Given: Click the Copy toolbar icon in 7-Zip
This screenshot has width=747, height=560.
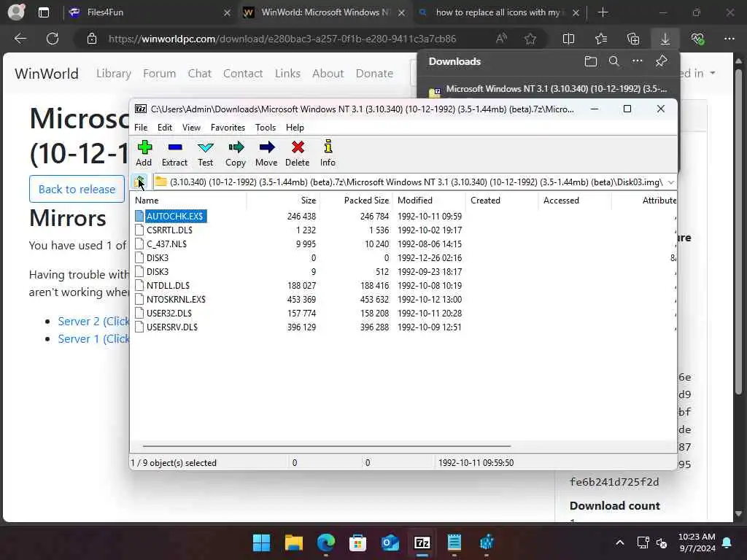Looking at the screenshot, I should coord(236,153).
